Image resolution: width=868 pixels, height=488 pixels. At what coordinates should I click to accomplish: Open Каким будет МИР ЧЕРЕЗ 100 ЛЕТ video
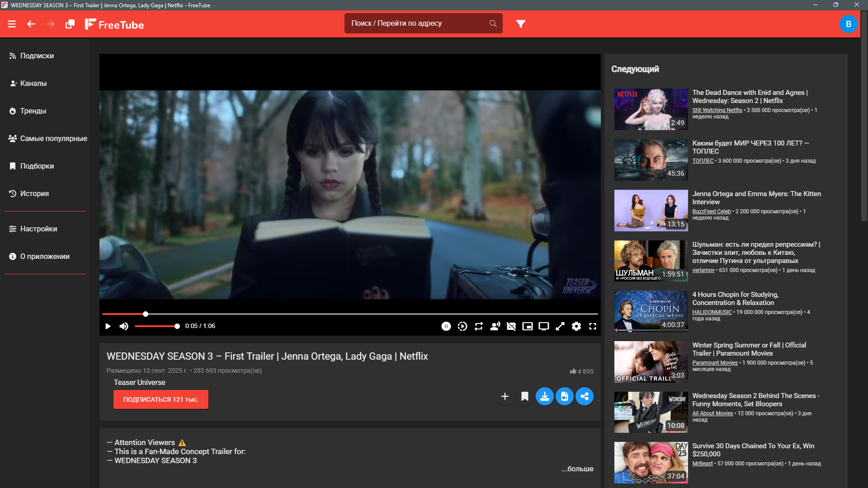(750, 147)
